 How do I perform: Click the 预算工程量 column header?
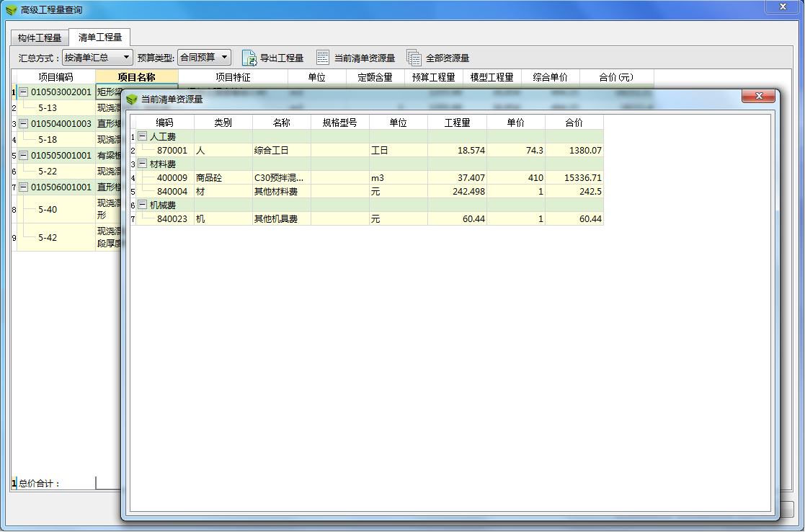click(434, 77)
